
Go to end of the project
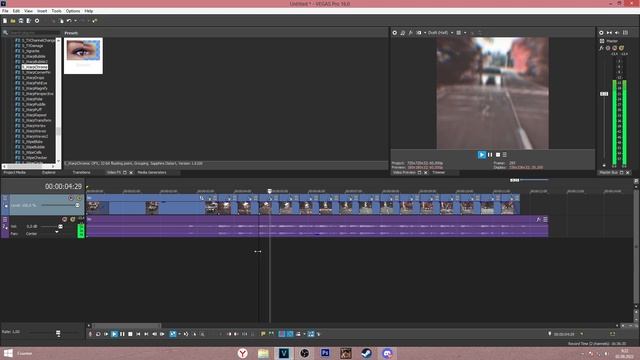[146, 334]
